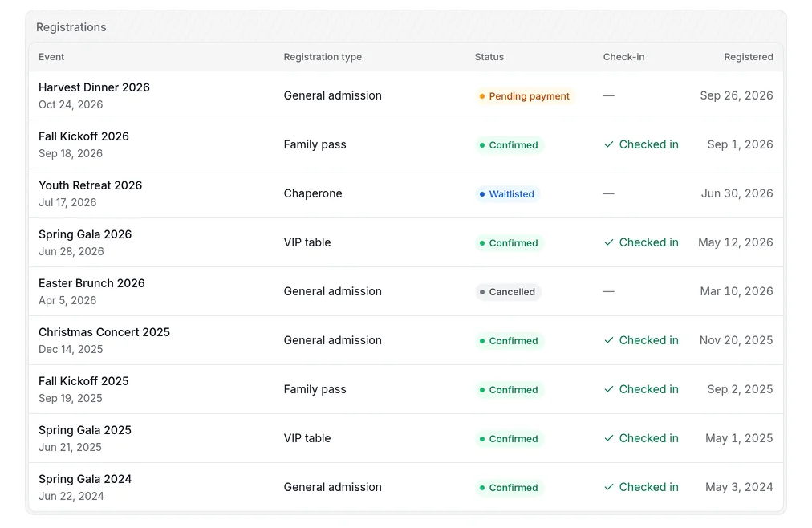The width and height of the screenshot is (812, 528).
Task: Click Confirmed badge for Fall Kickoff 2026
Action: click(x=509, y=145)
